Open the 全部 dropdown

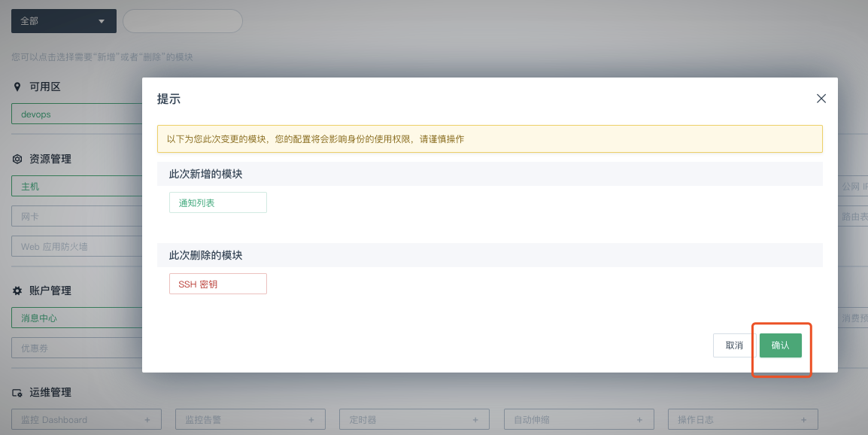(64, 21)
